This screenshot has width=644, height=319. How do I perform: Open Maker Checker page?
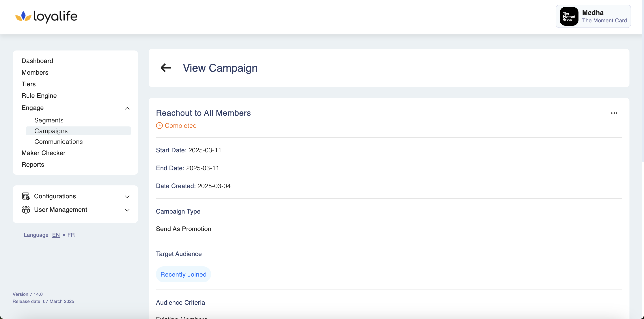tap(43, 153)
